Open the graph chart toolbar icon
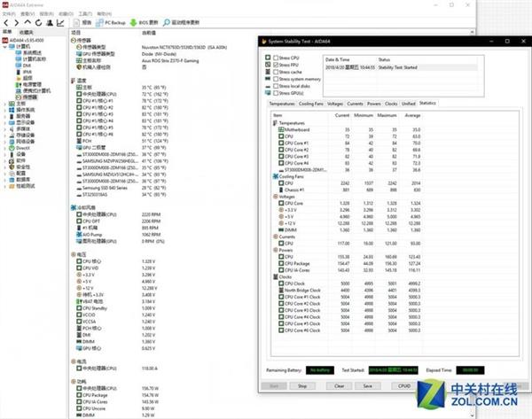The image size is (532, 419). [x=60, y=23]
